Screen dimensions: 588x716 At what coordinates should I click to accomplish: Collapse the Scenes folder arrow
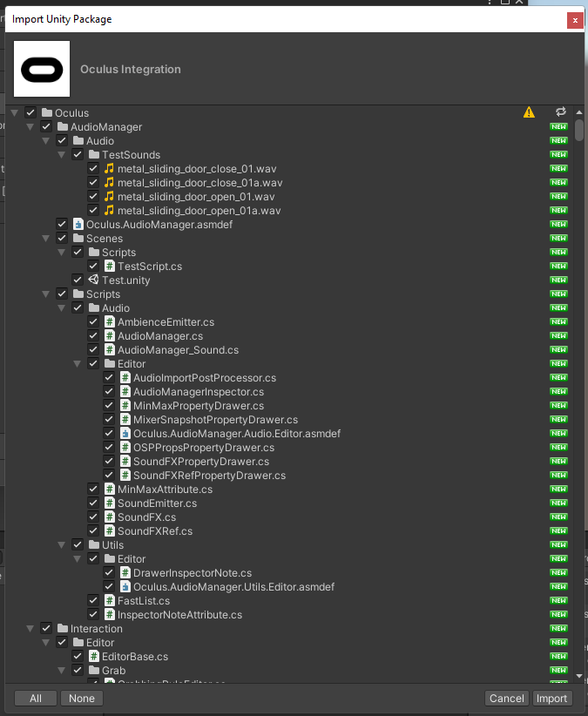click(45, 239)
